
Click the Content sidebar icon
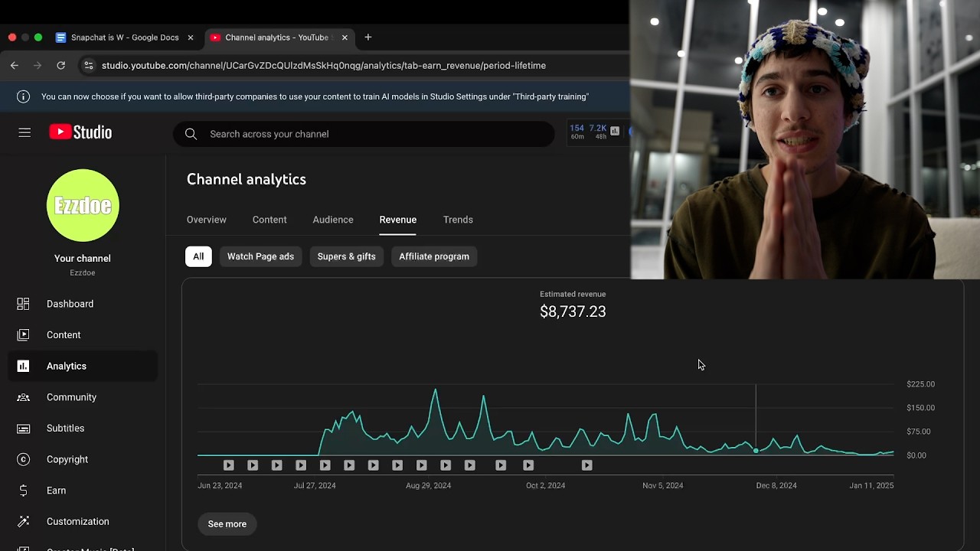(23, 334)
